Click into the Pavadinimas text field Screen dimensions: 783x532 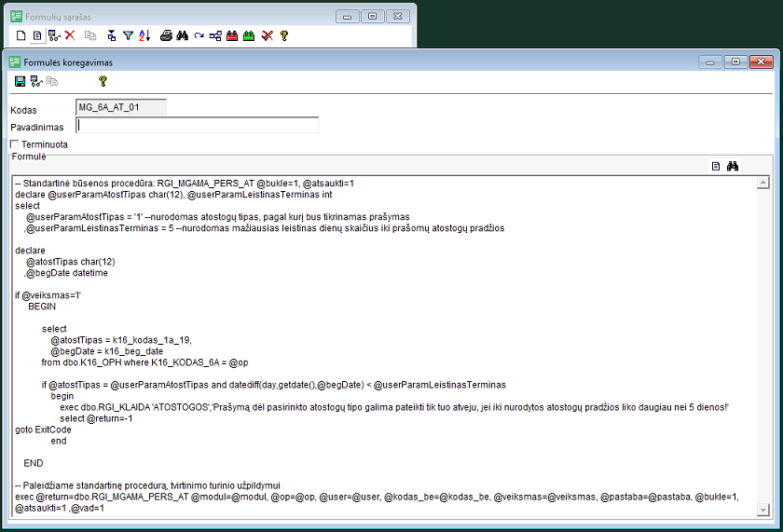point(198,125)
